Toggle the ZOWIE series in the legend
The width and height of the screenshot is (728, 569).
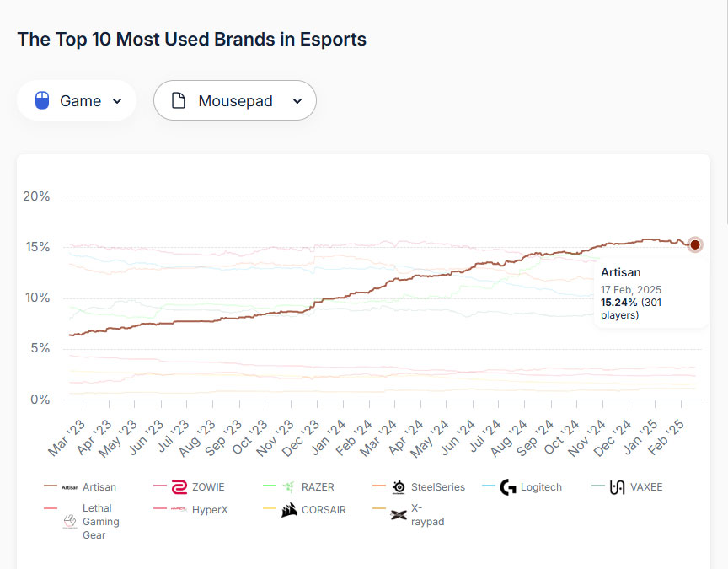point(189,486)
